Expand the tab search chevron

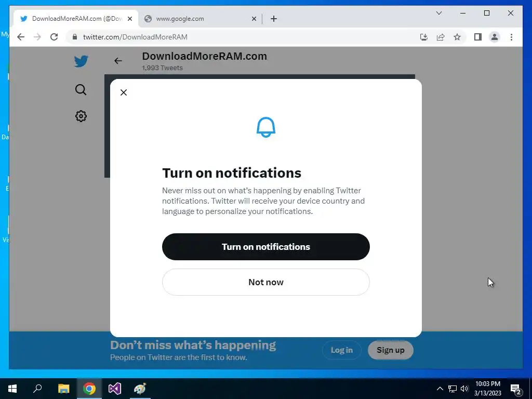(438, 13)
